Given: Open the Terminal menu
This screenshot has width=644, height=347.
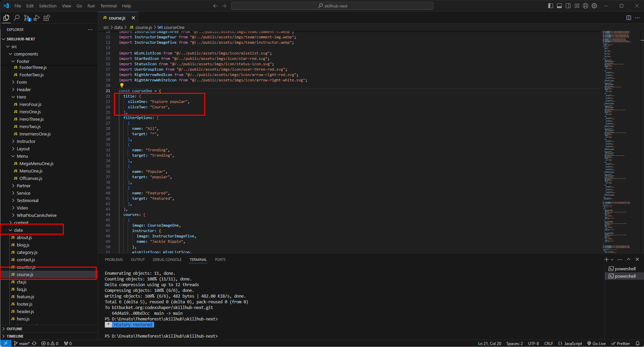Looking at the screenshot, I should coord(109,6).
